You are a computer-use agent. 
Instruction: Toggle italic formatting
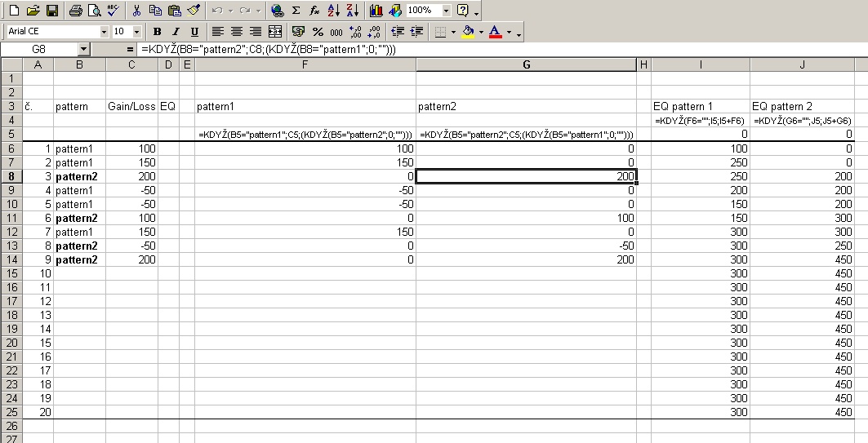coord(176,32)
